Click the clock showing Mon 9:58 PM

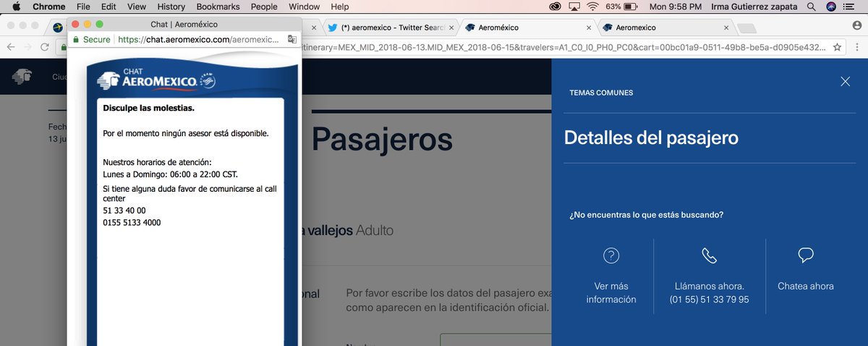[676, 7]
